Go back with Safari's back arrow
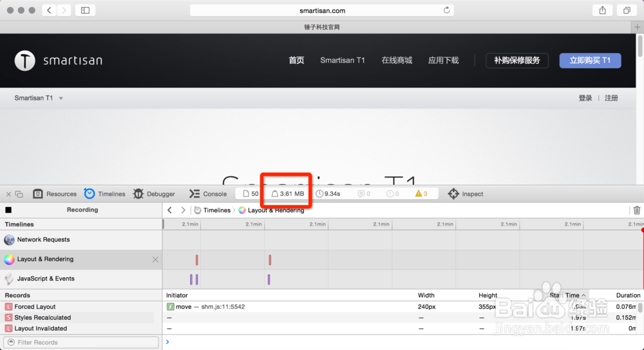The image size is (644, 350). [x=50, y=10]
